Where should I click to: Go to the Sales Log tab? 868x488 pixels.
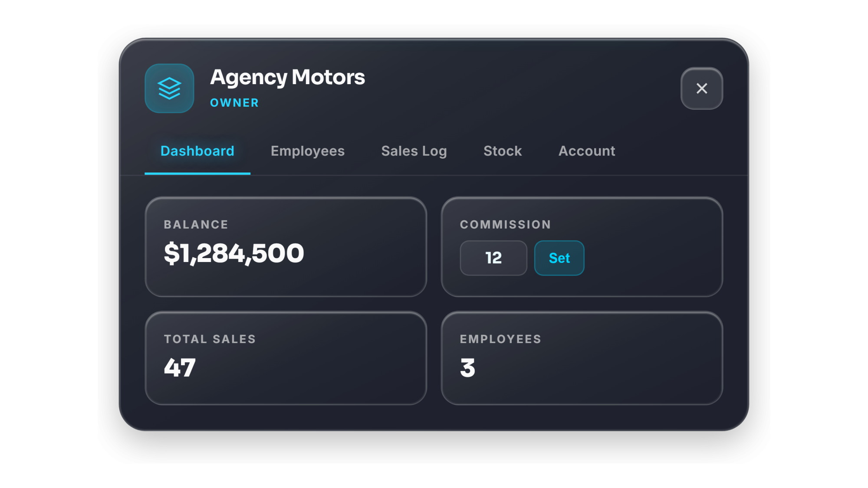(x=414, y=151)
